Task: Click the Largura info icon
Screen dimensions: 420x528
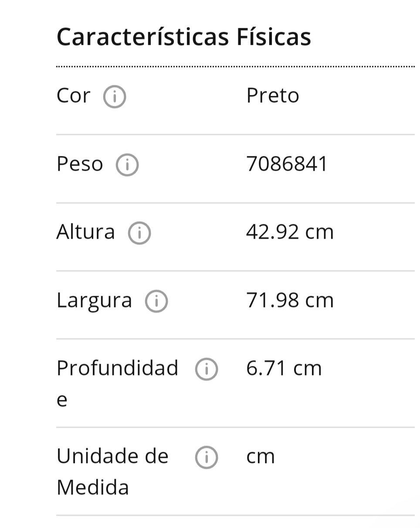Action: tap(156, 301)
